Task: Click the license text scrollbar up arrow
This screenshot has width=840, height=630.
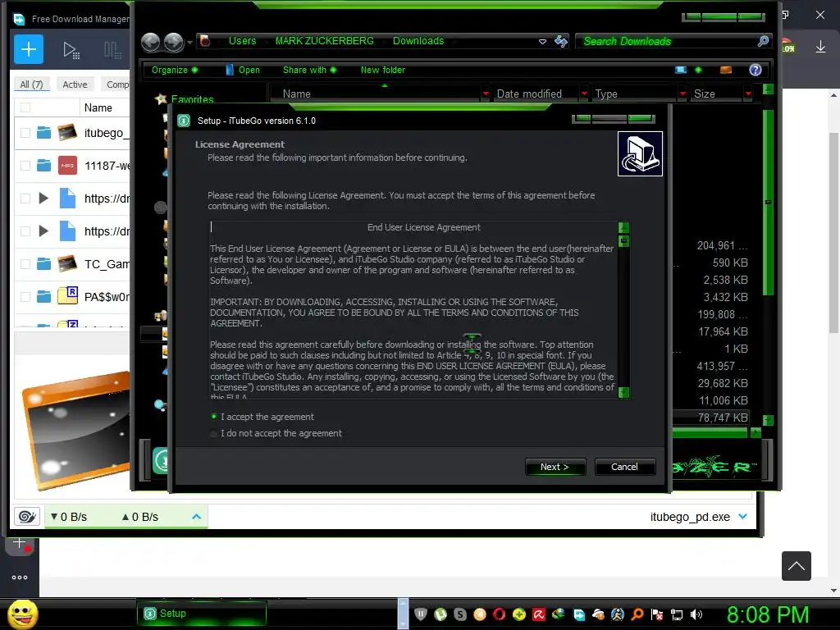Action: click(x=623, y=228)
